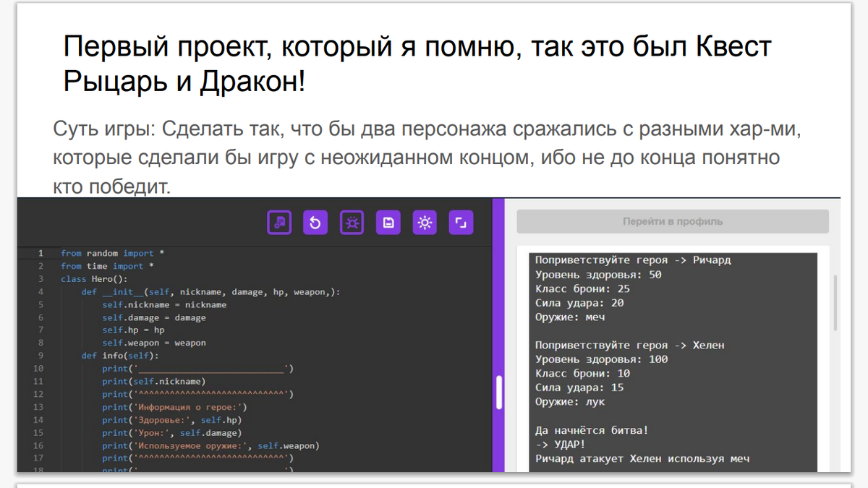Image resolution: width=868 pixels, height=488 pixels.
Task: Click output line 'Класс брони: 25'
Action: [582, 288]
